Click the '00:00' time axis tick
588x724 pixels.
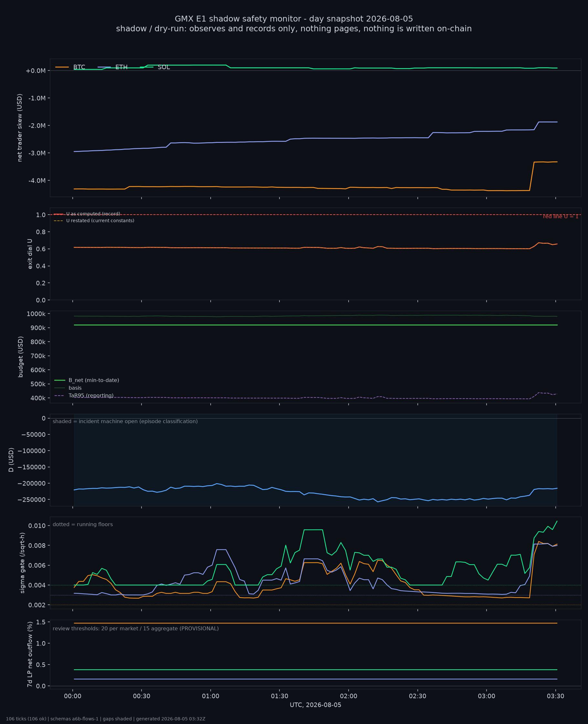pyautogui.click(x=72, y=697)
